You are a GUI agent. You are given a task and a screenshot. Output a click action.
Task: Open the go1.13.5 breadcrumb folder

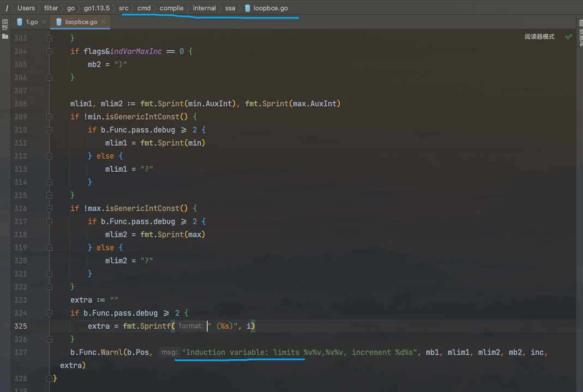point(97,8)
